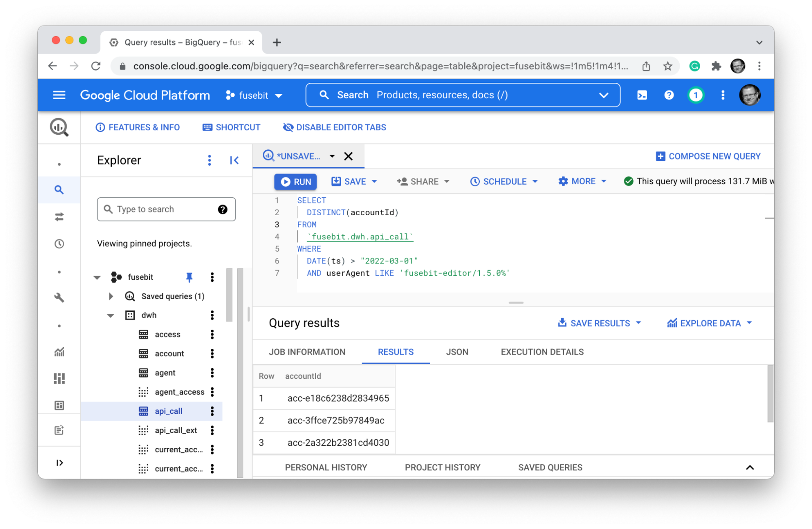Click the search help question icon

[223, 209]
